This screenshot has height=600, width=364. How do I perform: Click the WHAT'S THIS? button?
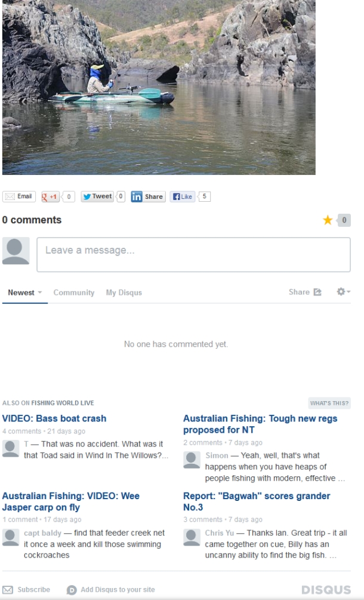pos(329,403)
